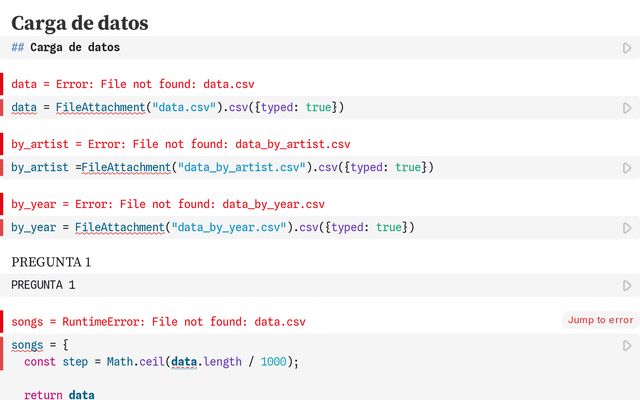Run the '## Carga de datos' markdown cell

(627, 48)
